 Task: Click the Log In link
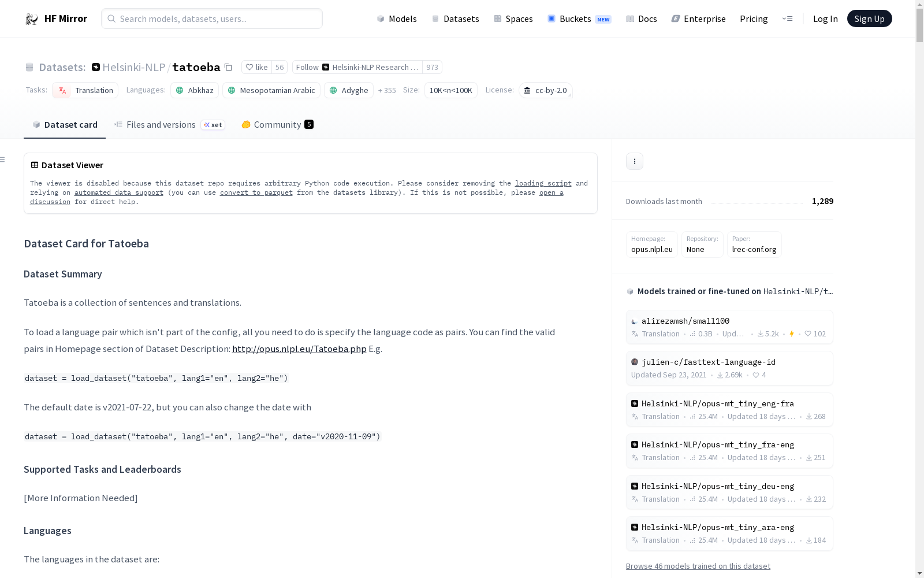(825, 19)
